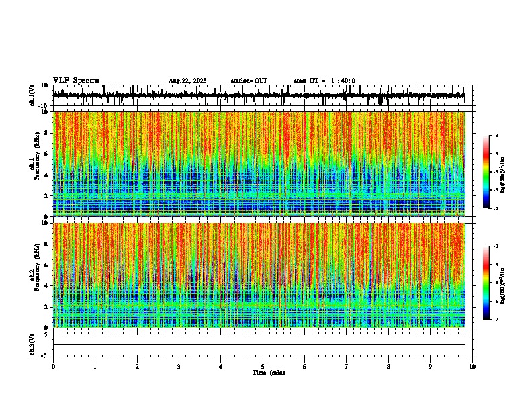Click the ch.1 voltage waveform trace panel
This screenshot has width=532, height=411.
tap(264, 95)
